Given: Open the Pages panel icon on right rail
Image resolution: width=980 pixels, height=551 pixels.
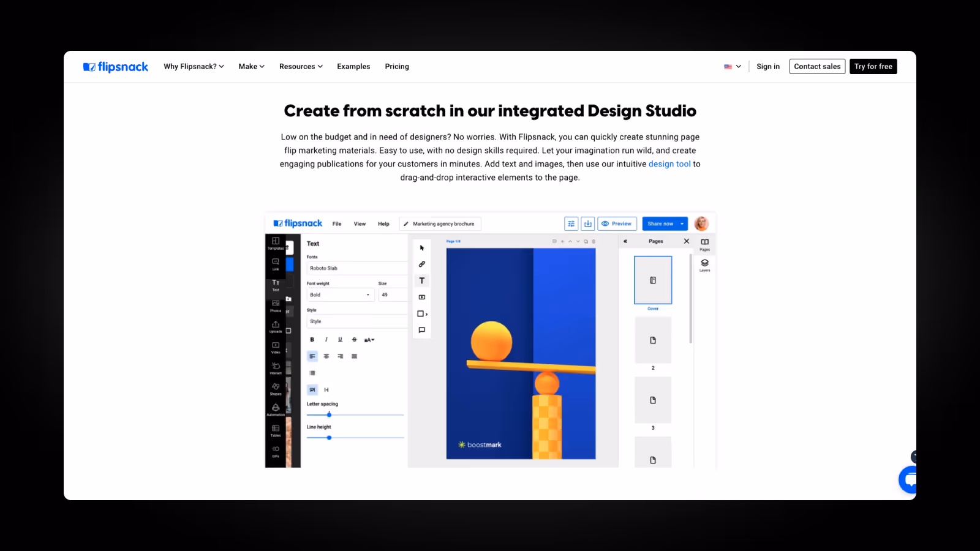Looking at the screenshot, I should (705, 244).
